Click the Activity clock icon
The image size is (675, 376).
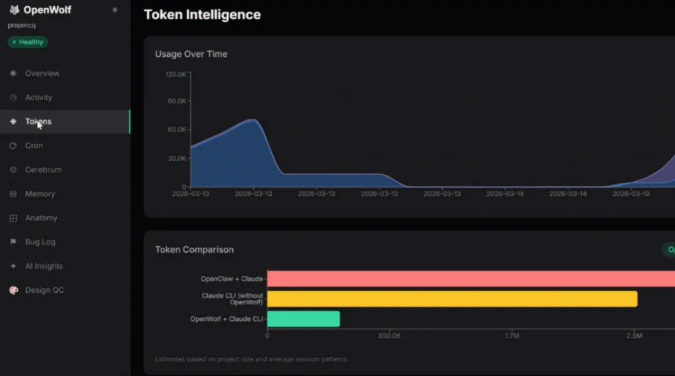(13, 97)
